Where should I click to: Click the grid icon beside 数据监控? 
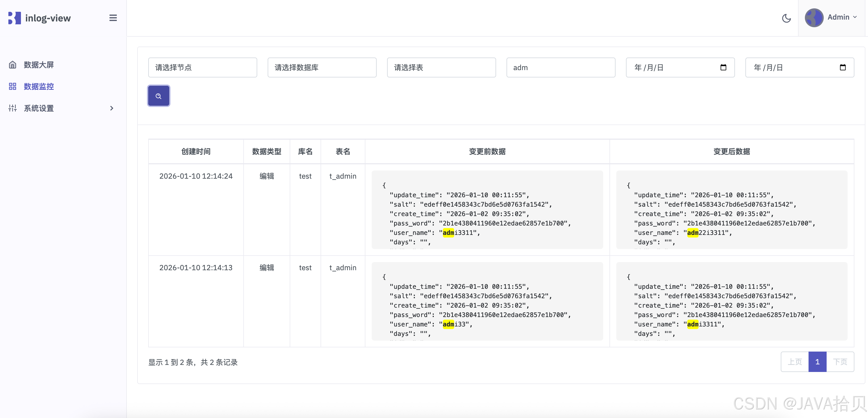tap(13, 87)
